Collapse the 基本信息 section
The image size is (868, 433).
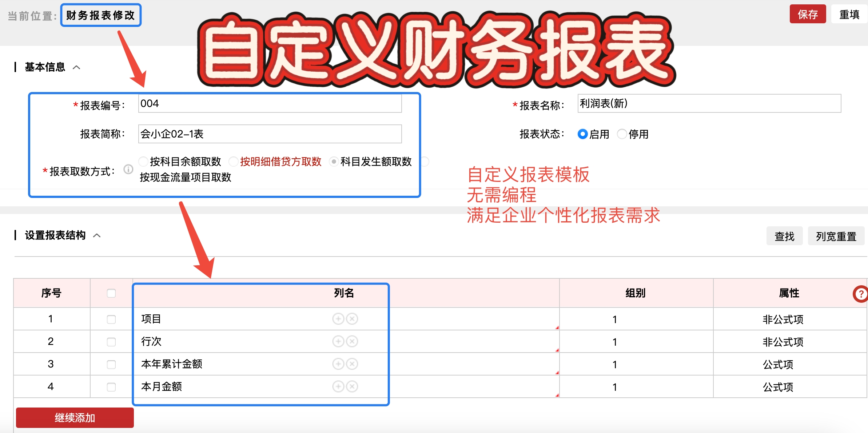(76, 67)
